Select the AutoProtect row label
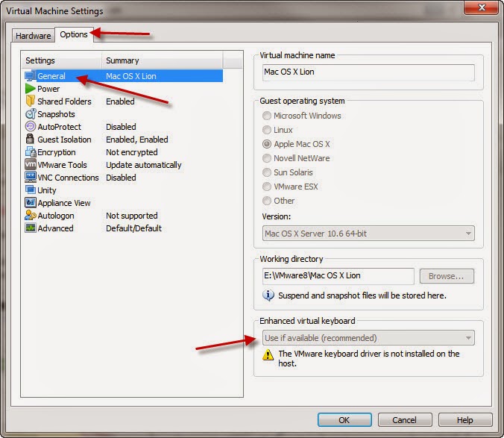504x438 pixels. [59, 127]
